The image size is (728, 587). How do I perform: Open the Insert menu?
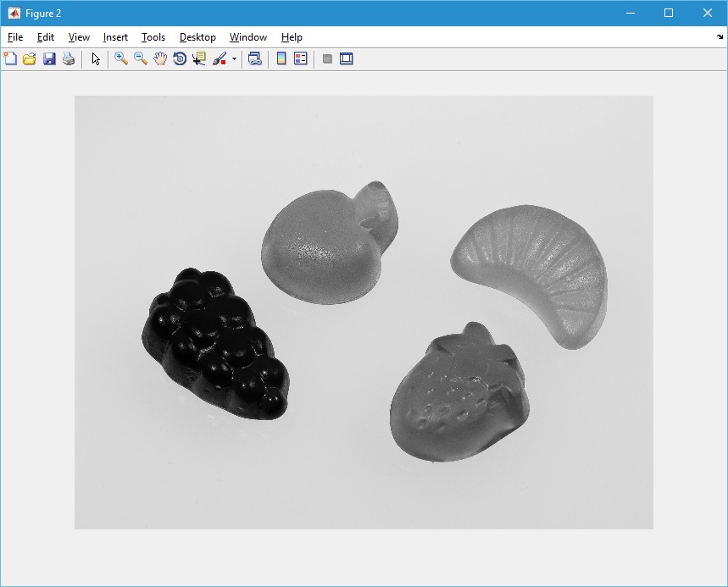(115, 37)
